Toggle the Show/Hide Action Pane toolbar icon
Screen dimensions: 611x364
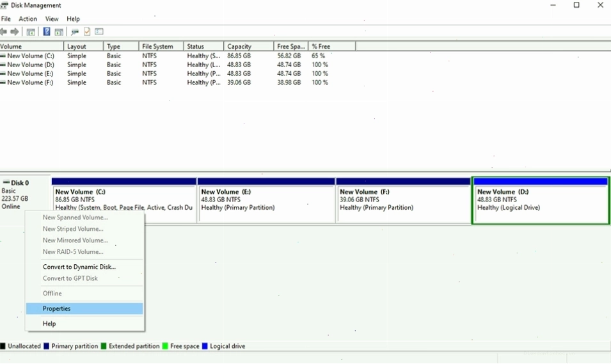(59, 32)
